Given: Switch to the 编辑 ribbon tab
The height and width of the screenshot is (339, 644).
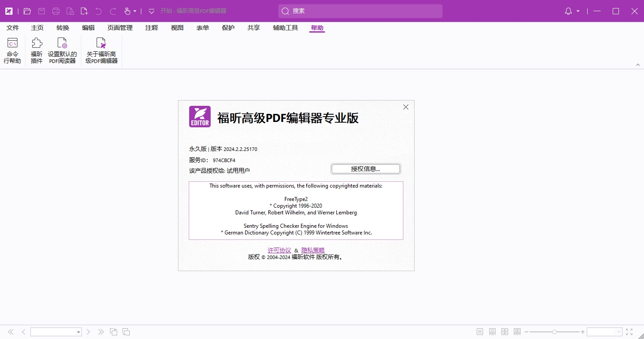Looking at the screenshot, I should [88, 28].
